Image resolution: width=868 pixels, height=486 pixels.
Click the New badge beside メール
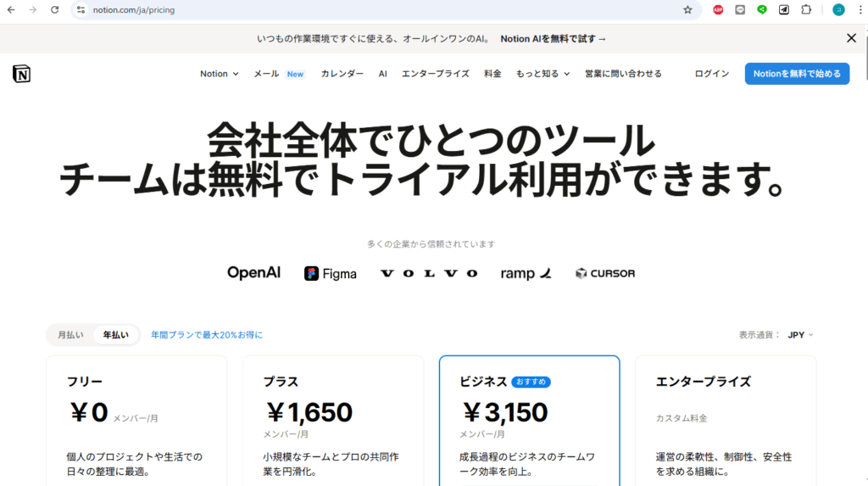tap(295, 75)
